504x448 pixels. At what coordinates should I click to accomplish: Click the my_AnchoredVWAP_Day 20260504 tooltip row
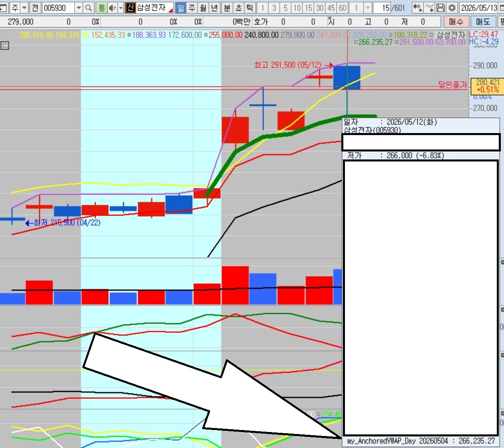point(421,441)
